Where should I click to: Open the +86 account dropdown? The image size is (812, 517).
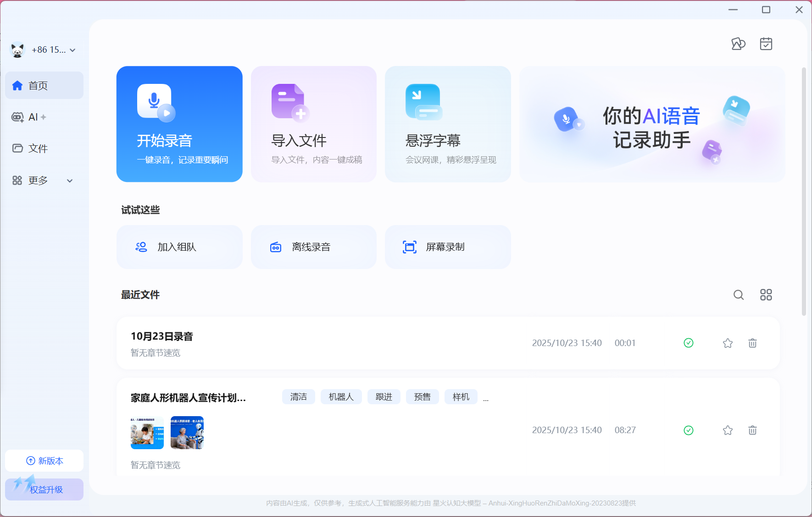coord(44,49)
